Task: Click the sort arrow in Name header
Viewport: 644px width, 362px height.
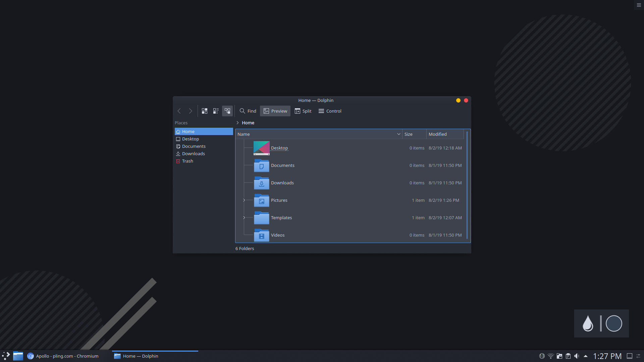Action: 398,134
